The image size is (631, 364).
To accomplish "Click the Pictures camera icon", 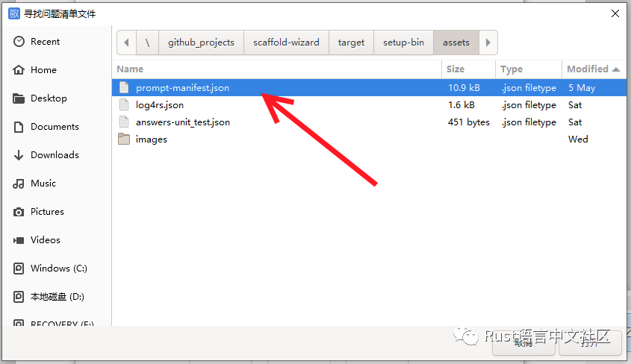I will [19, 212].
